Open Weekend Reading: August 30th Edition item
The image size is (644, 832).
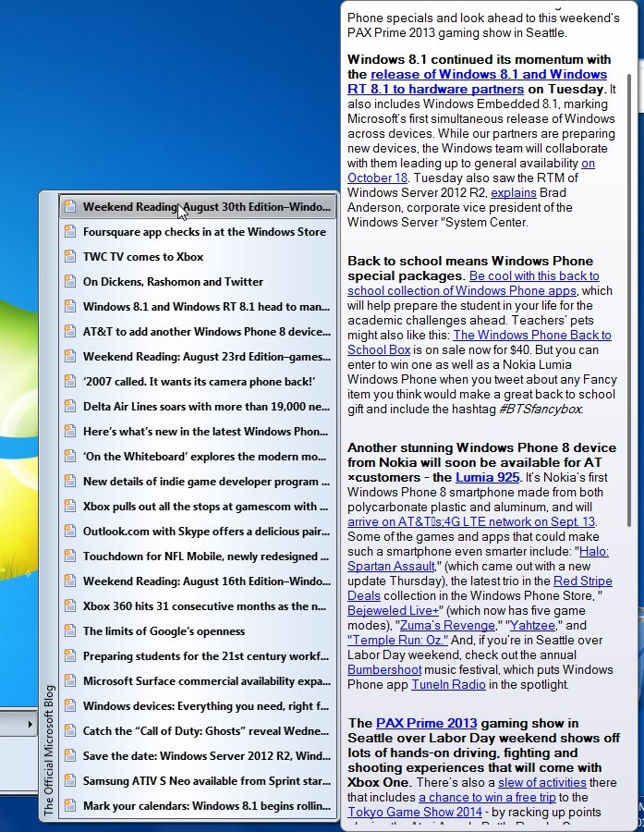pos(198,206)
